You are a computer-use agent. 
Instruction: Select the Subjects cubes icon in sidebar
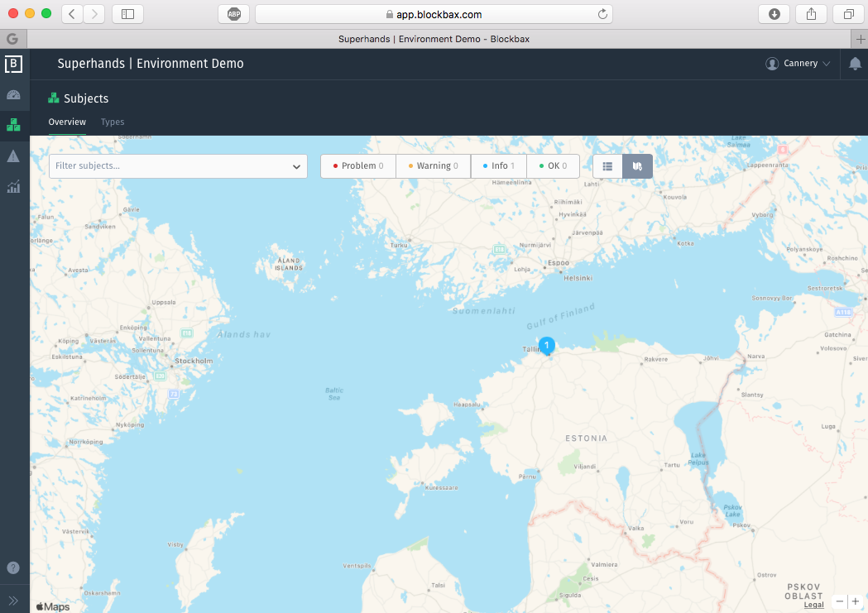[13, 125]
